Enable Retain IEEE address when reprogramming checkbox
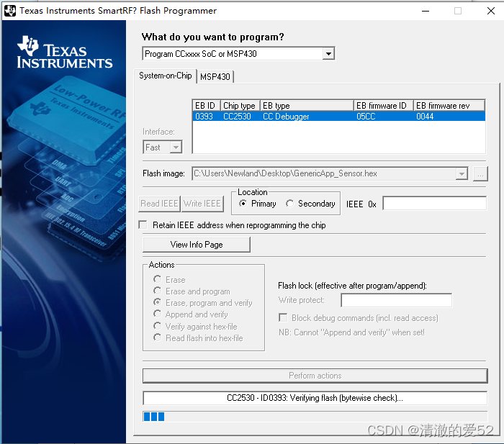Viewport: 504px width, 444px height. pos(143,225)
